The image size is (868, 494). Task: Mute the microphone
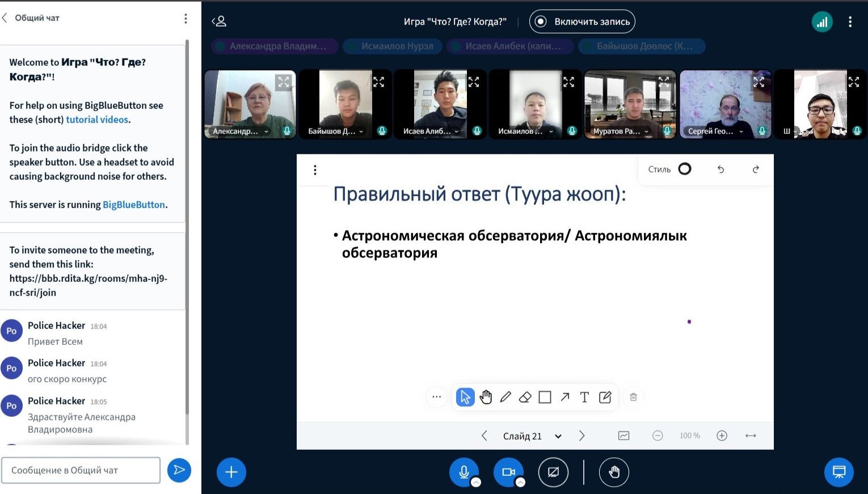[x=464, y=472]
